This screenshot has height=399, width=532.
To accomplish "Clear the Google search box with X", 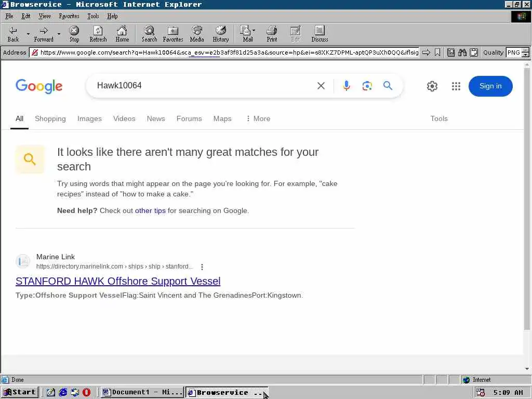I will coord(321,86).
